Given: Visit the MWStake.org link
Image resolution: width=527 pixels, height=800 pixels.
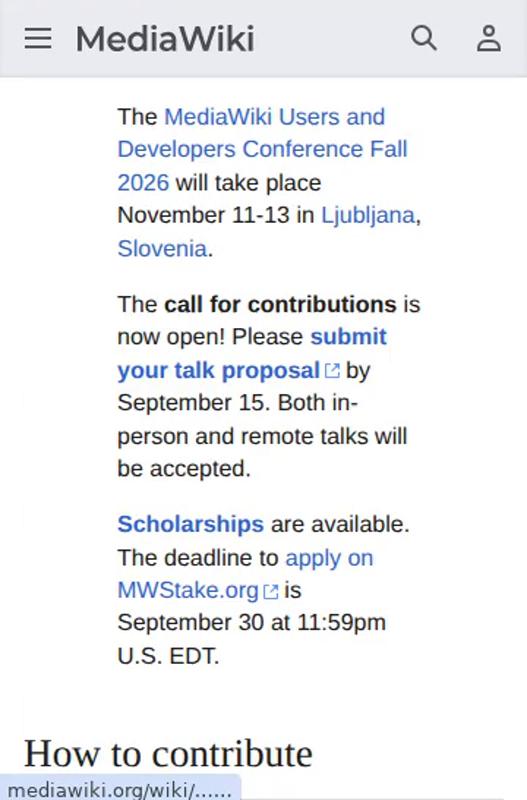Looking at the screenshot, I should point(188,591).
